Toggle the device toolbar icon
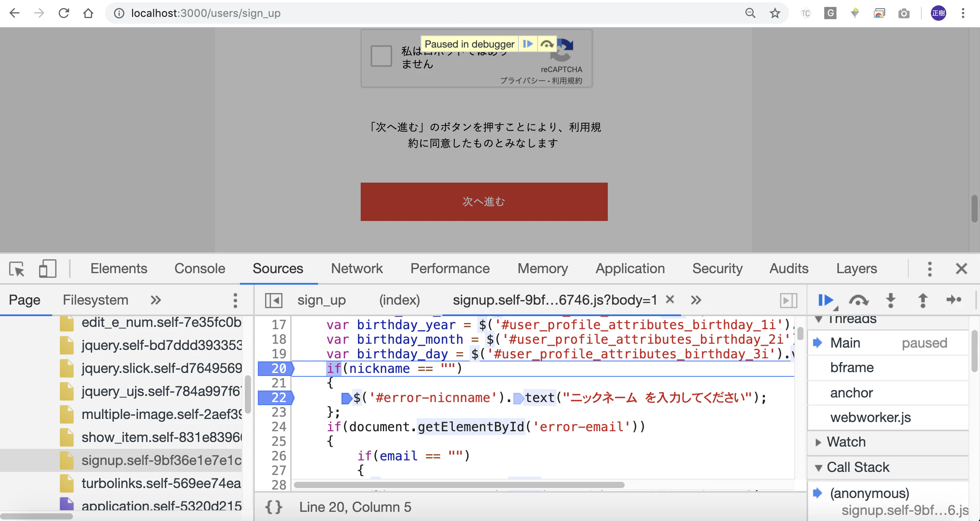This screenshot has height=521, width=980. 48,269
